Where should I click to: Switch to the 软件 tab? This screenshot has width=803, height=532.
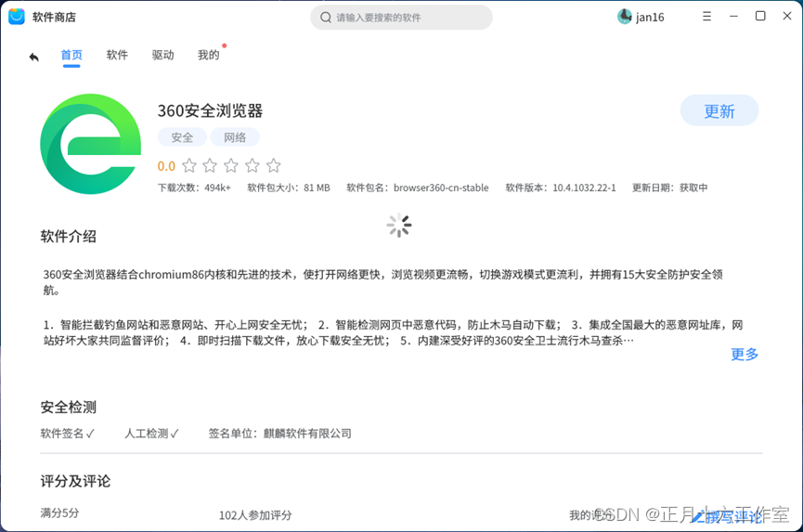coord(117,55)
